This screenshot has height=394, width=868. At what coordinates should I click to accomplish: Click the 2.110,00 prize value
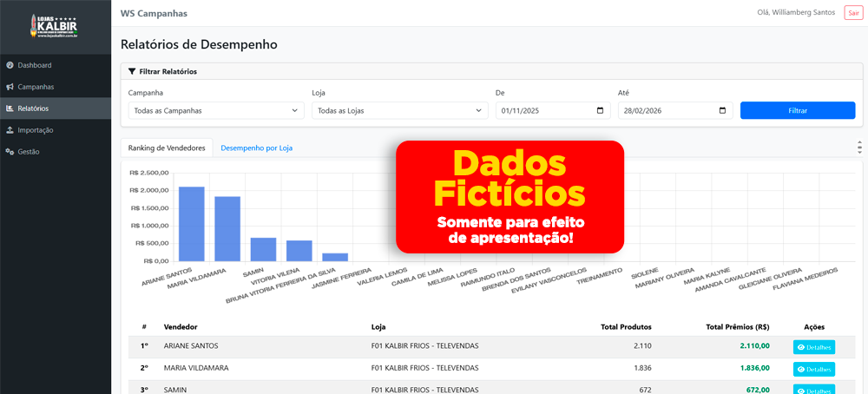coord(754,346)
